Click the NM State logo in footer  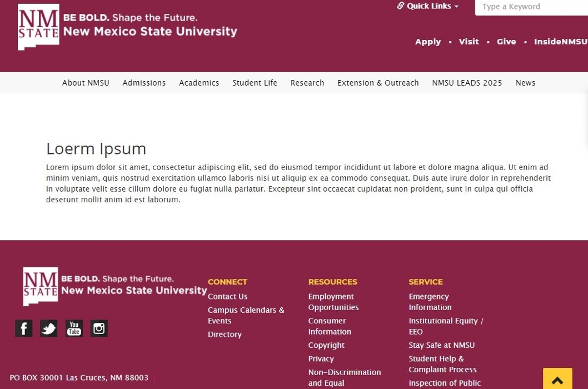(41, 286)
